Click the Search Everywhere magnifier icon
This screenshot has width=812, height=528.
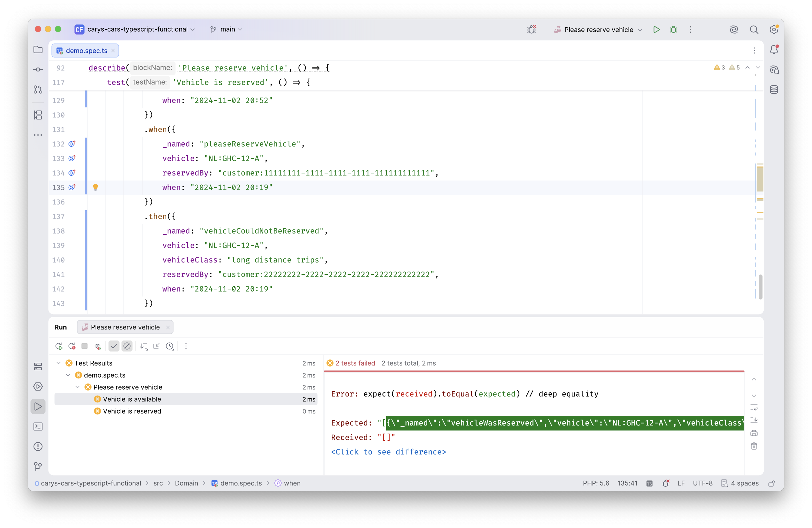click(754, 30)
